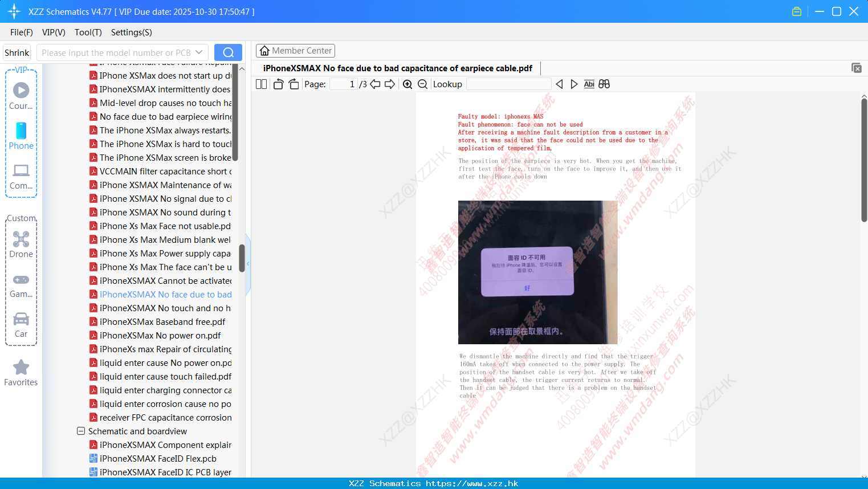The height and width of the screenshot is (489, 868).
Task: Zoom out of the PDF
Action: 423,84
